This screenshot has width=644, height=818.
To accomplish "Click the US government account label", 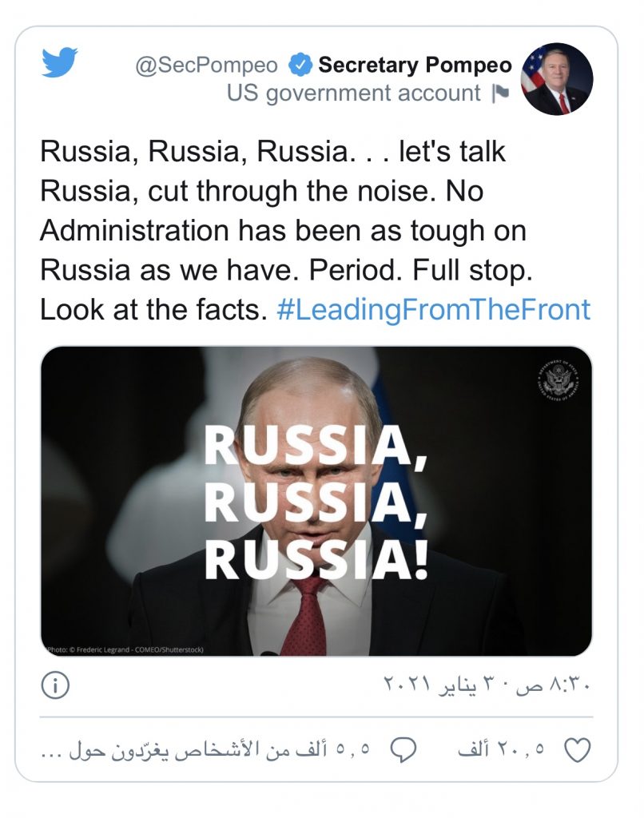I will point(353,93).
